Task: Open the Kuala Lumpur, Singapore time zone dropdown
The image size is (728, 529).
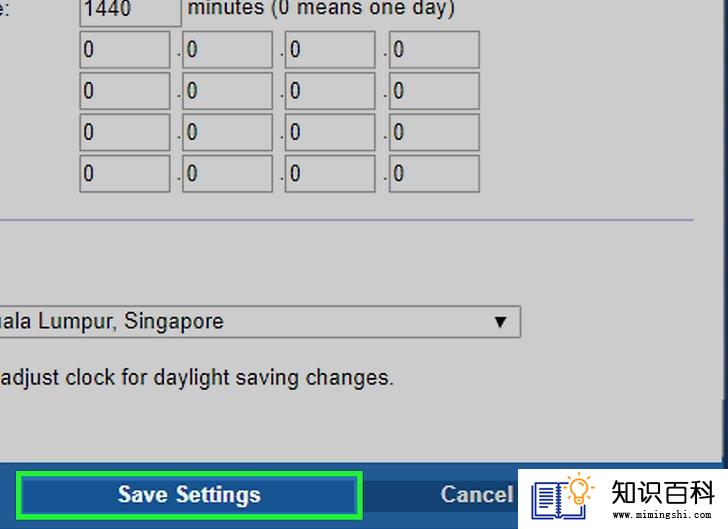Action: [x=260, y=321]
